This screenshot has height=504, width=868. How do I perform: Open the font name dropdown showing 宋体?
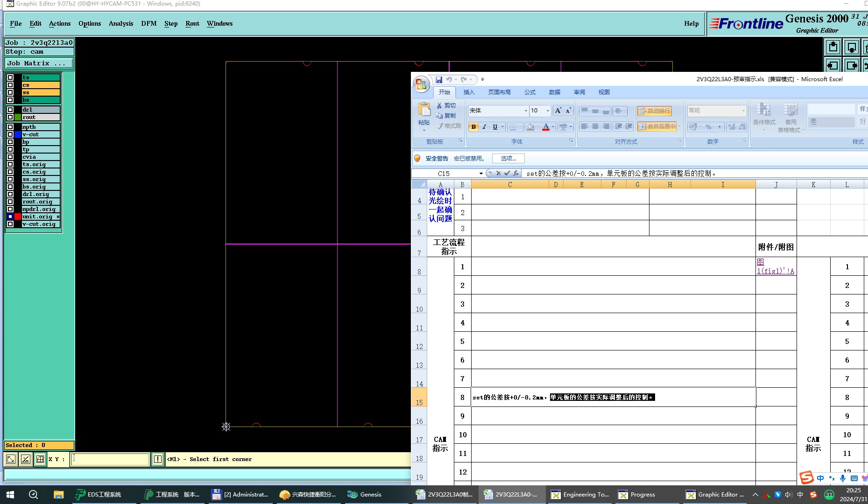[x=526, y=111]
